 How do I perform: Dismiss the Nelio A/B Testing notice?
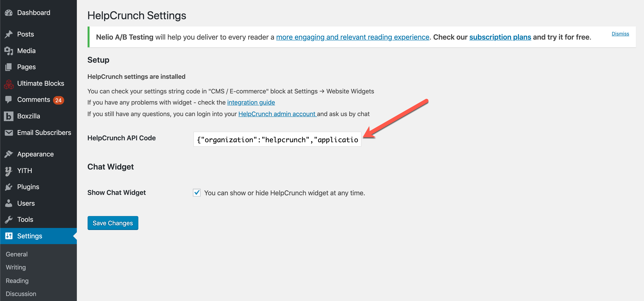(620, 34)
